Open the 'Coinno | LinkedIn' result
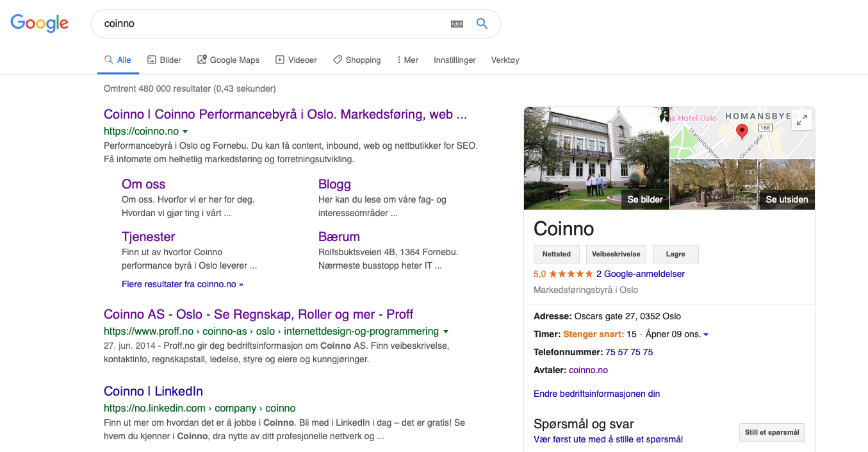 coord(153,391)
